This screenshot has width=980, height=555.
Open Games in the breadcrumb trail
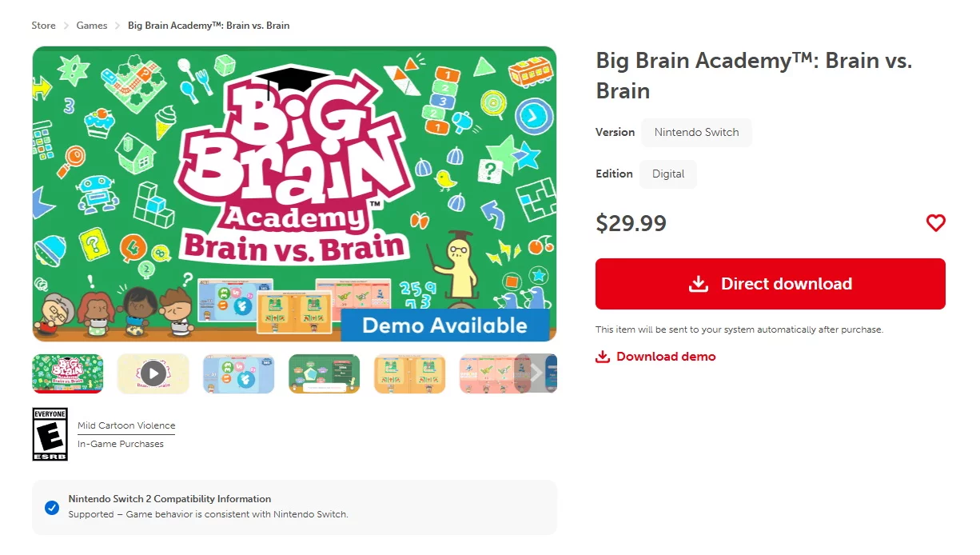pyautogui.click(x=92, y=26)
